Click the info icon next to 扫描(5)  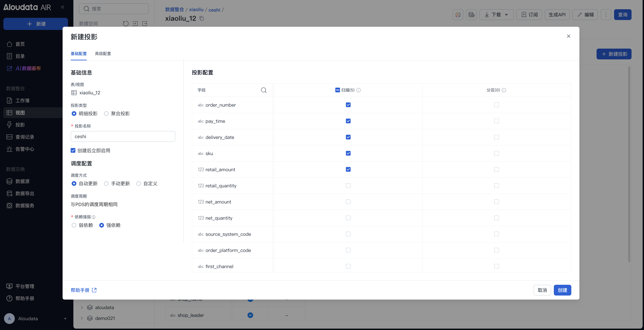point(359,90)
